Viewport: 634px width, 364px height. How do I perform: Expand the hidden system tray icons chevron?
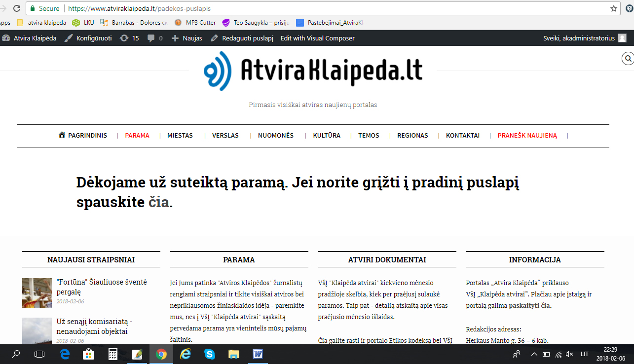pos(534,354)
